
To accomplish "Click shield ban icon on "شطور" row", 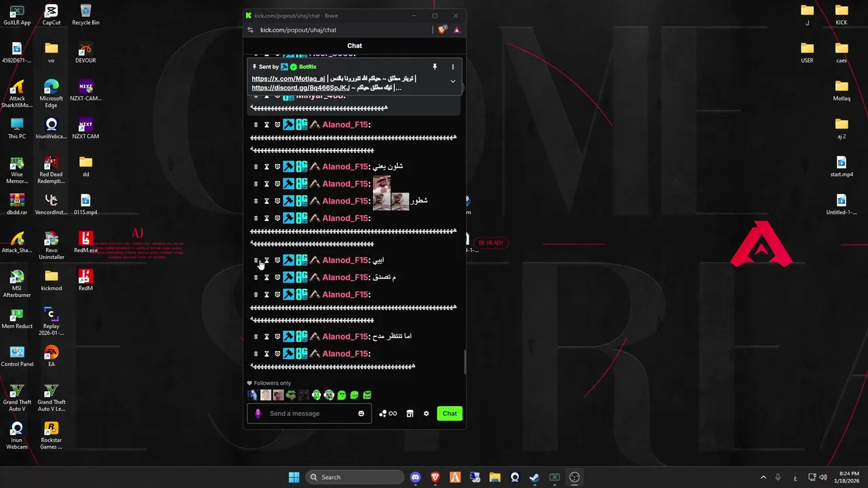I will click(x=277, y=201).
